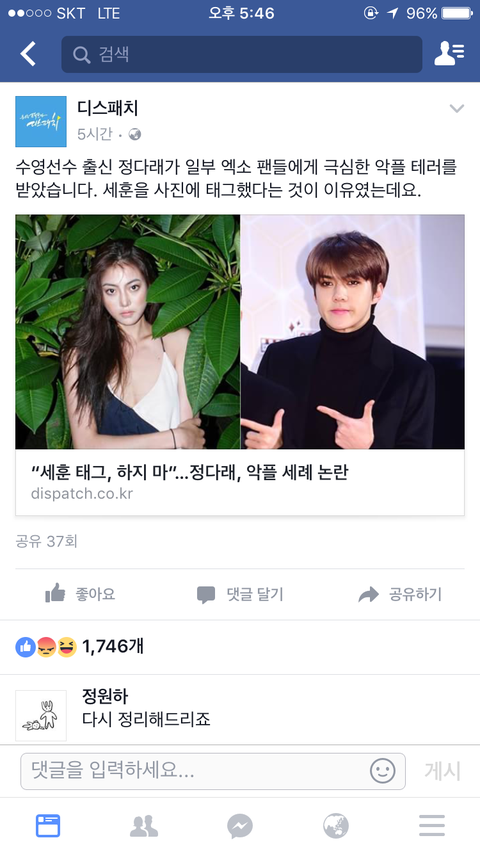This screenshot has height=854, width=480.
Task: Open 정원하 commenter profile picture
Action: click(41, 715)
